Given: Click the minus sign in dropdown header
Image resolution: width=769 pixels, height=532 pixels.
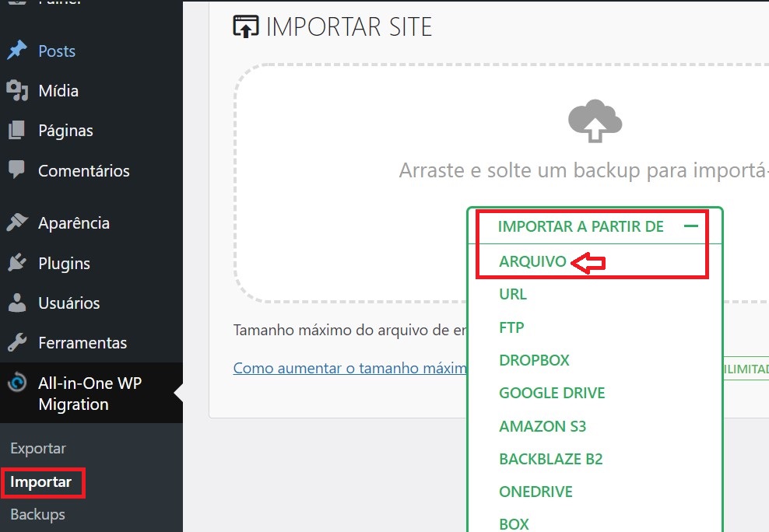Looking at the screenshot, I should pos(691,226).
